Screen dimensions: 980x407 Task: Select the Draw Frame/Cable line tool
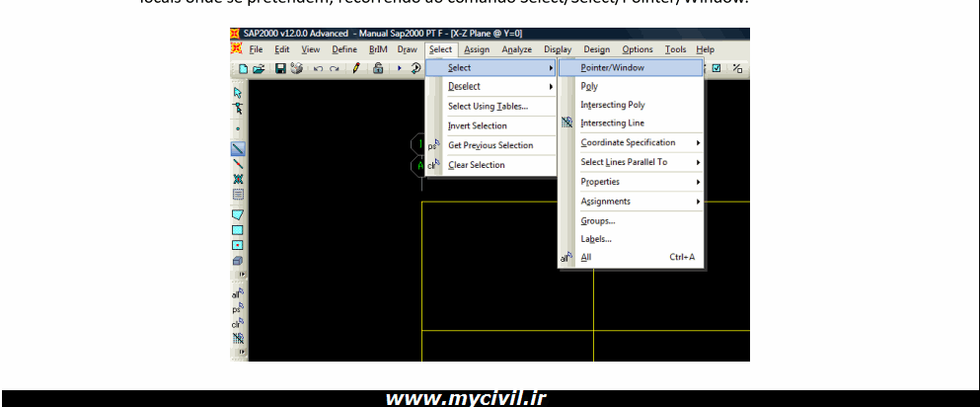click(238, 149)
